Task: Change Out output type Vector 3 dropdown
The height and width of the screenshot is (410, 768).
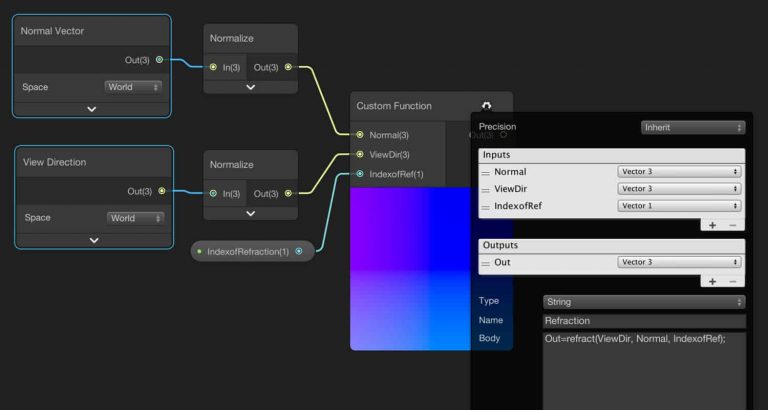Action: pos(679,263)
